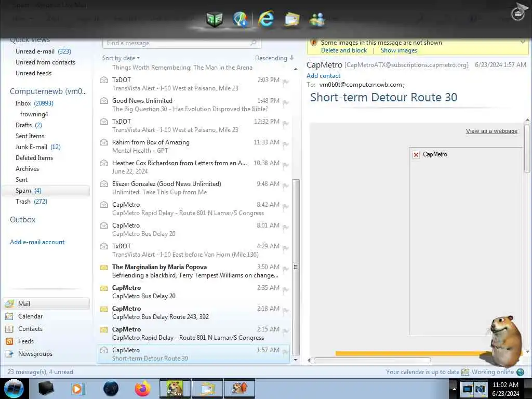Viewport: 532px width, 399px height.
Task: Open View as a webpage link
Action: click(491, 131)
